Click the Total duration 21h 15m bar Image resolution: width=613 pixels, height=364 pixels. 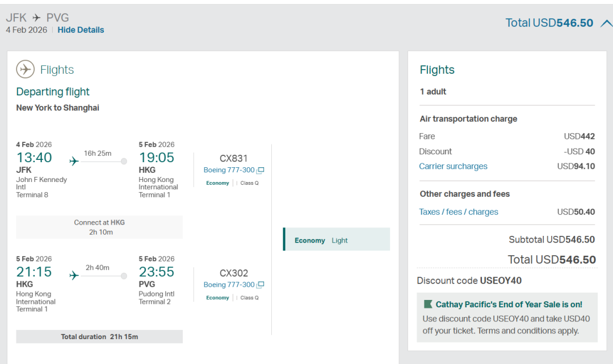tap(99, 337)
